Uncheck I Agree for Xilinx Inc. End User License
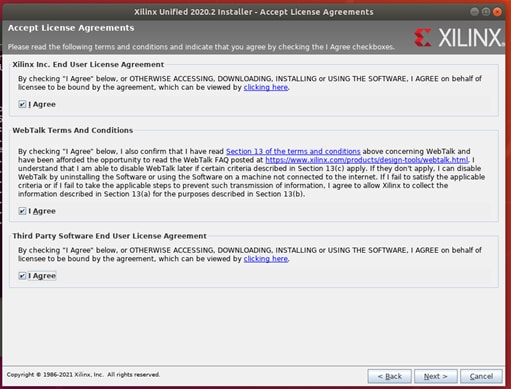 click(22, 104)
